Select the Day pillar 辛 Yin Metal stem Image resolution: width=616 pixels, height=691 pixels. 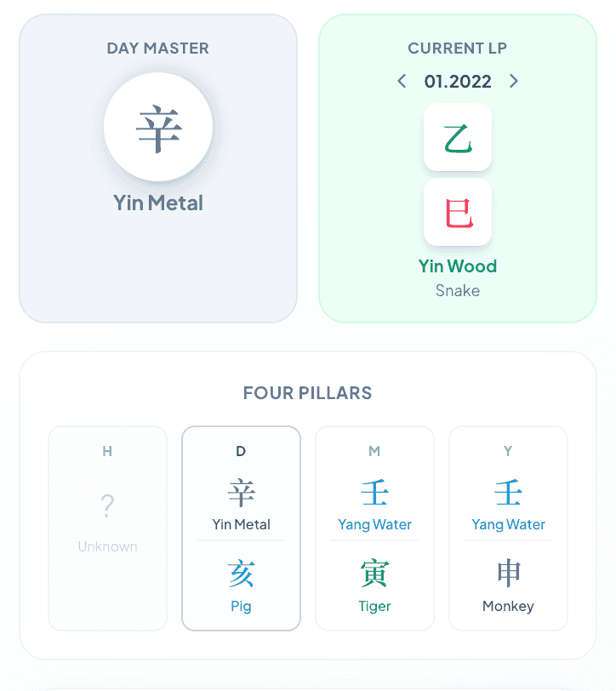click(241, 504)
